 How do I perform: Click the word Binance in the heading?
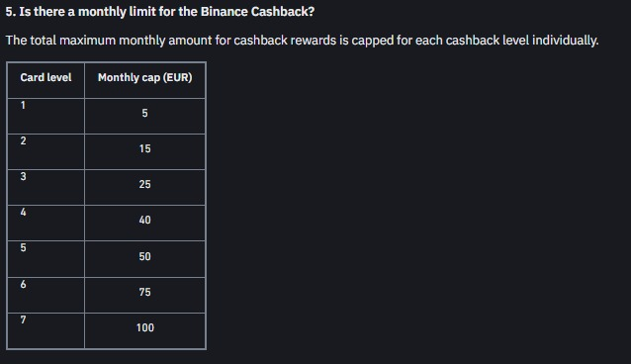point(224,11)
